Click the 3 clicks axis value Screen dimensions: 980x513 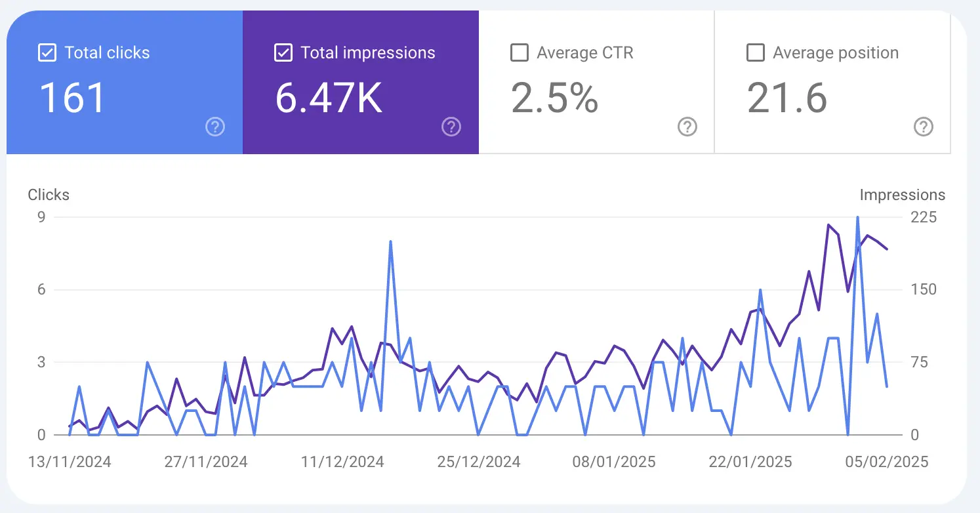[41, 362]
